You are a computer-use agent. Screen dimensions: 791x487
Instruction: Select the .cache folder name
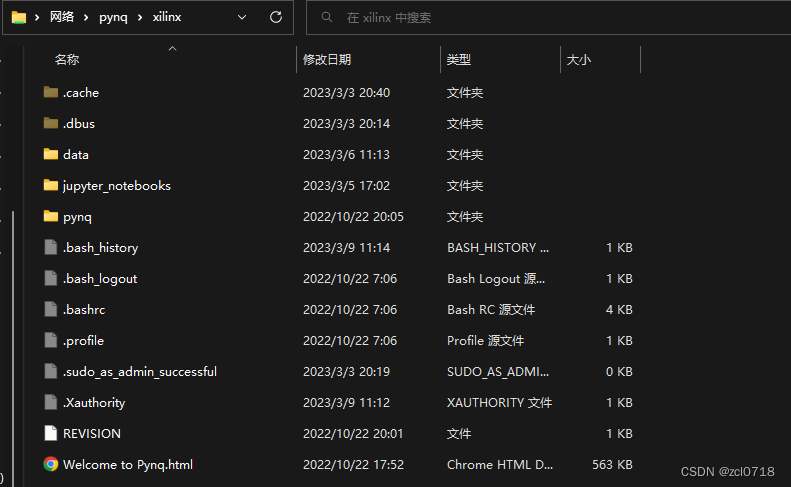pos(81,93)
